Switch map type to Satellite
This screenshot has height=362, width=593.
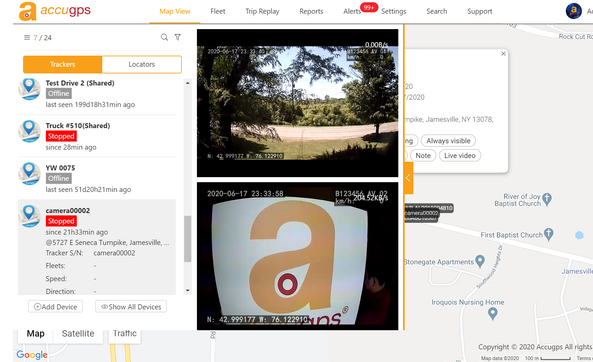(78, 334)
